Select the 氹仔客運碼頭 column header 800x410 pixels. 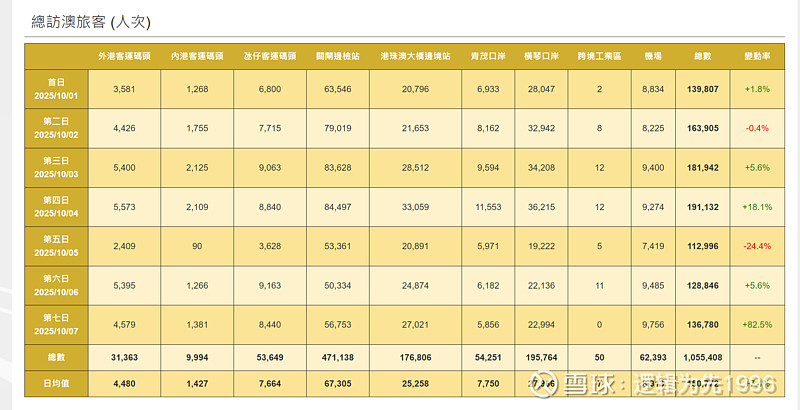point(267,57)
